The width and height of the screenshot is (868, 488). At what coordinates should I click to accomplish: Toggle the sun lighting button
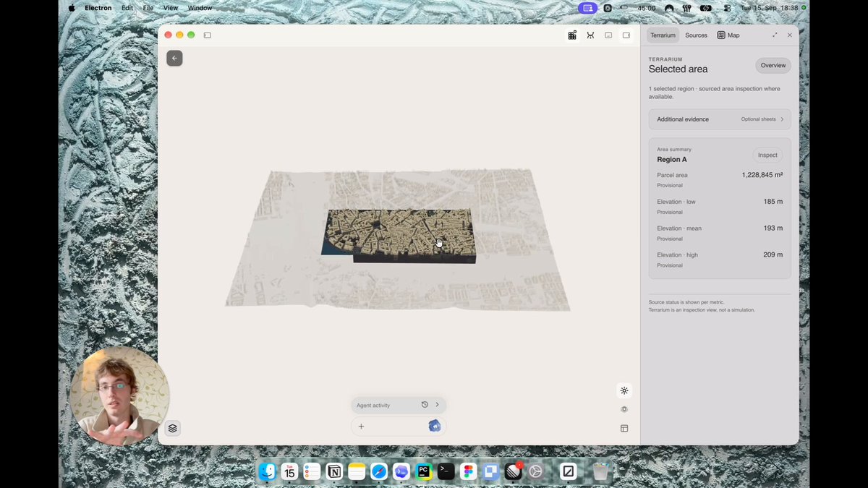click(x=624, y=390)
